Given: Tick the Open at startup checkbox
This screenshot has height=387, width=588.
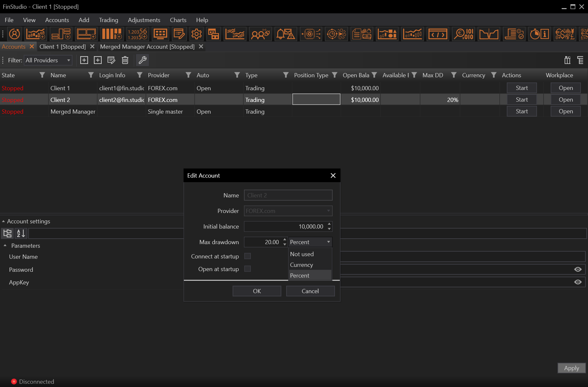Looking at the screenshot, I should coord(248,269).
